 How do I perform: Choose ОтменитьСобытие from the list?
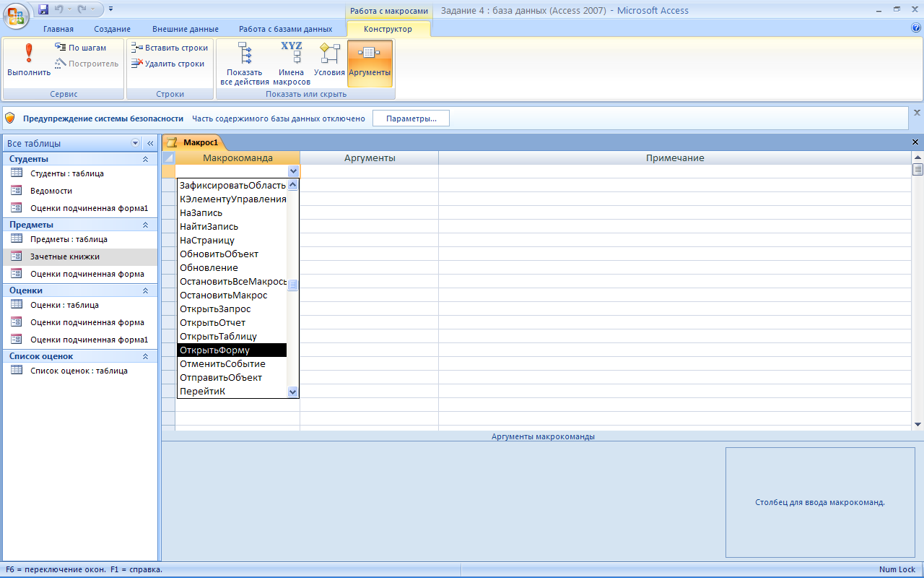tap(232, 364)
